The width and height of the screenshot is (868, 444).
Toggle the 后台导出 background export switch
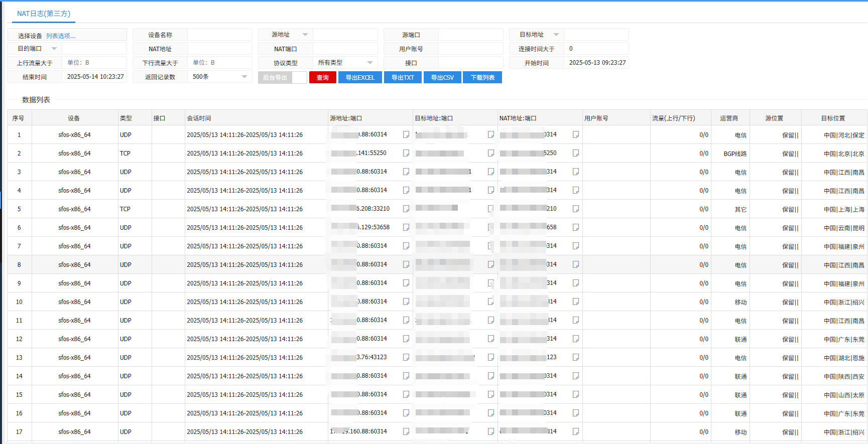[x=299, y=77]
